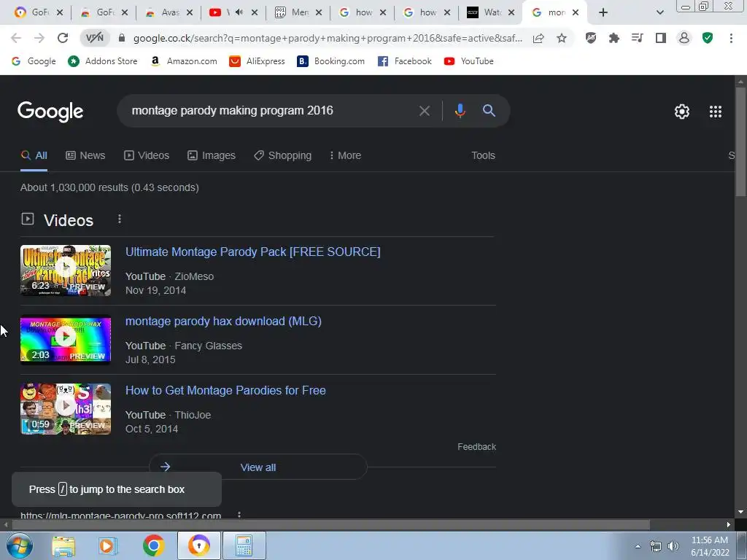747x560 pixels.
Task: Play the Ultimate Montage Parody Pack thumbnail
Action: pos(66,271)
